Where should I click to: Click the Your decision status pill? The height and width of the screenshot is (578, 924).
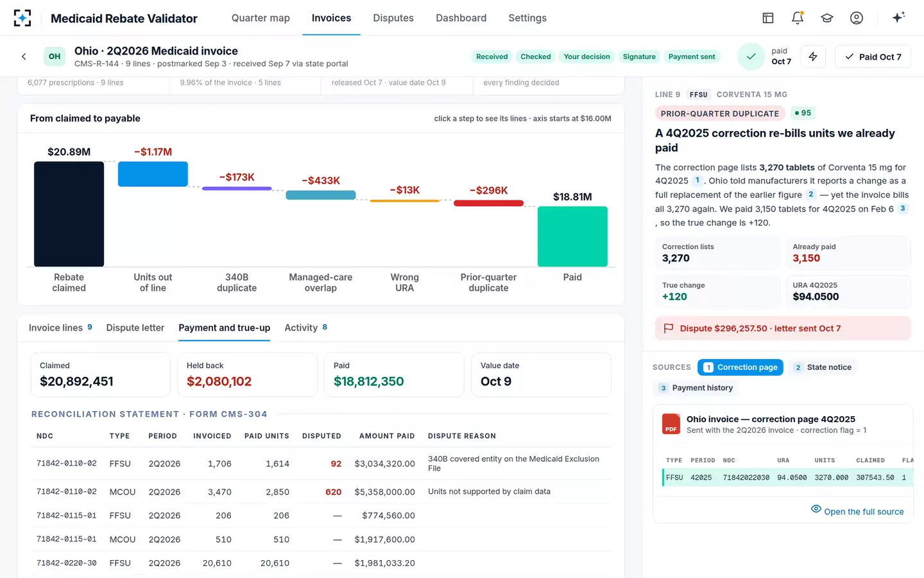click(586, 57)
